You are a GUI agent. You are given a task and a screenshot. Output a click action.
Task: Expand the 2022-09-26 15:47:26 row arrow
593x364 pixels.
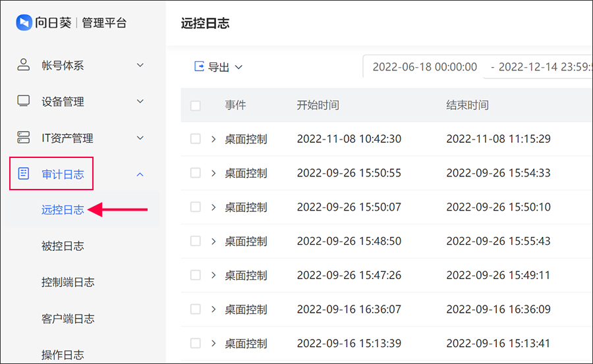[213, 275]
